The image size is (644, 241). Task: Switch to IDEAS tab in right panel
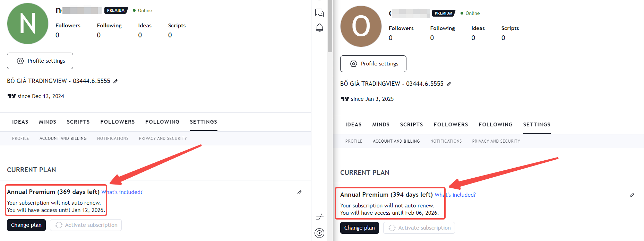tap(353, 125)
